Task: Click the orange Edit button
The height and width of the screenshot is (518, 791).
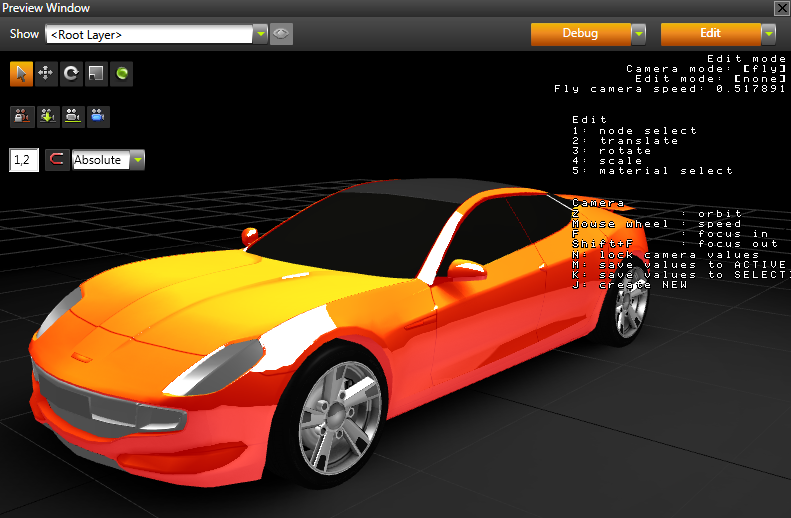Action: tap(710, 34)
